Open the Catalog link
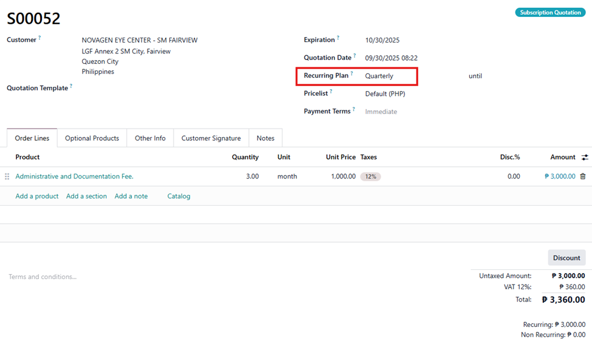Viewport: 592px width, 364px height. (179, 196)
